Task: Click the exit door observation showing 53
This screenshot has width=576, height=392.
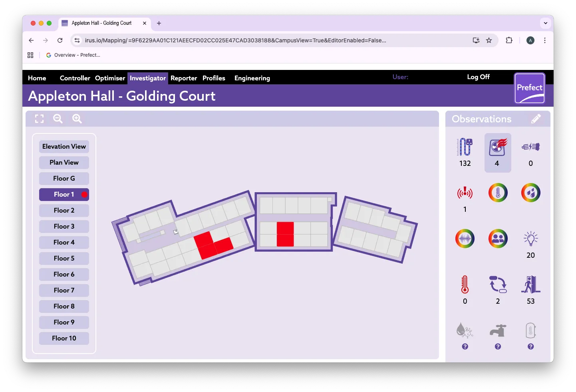Action: [530, 285]
